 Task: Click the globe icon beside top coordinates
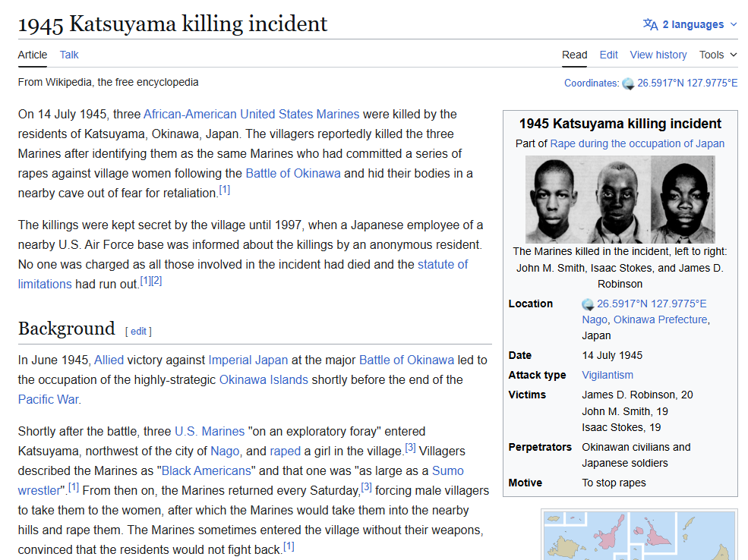628,84
